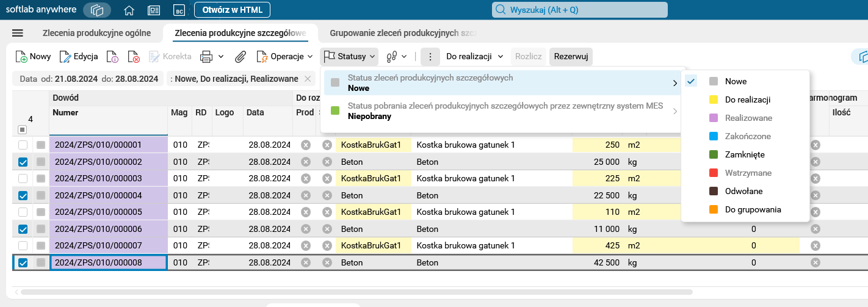Open attachments with the paperclip icon
Image resolution: width=868 pixels, height=307 pixels.
tap(240, 57)
